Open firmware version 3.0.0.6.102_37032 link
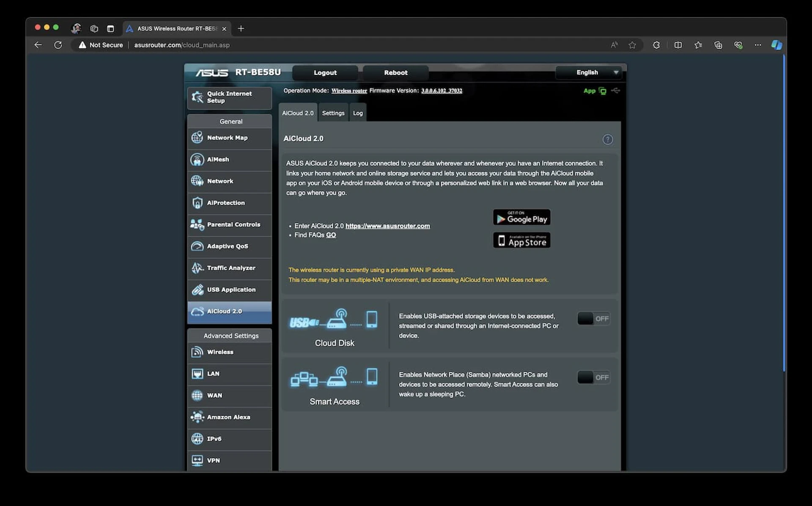 point(442,90)
